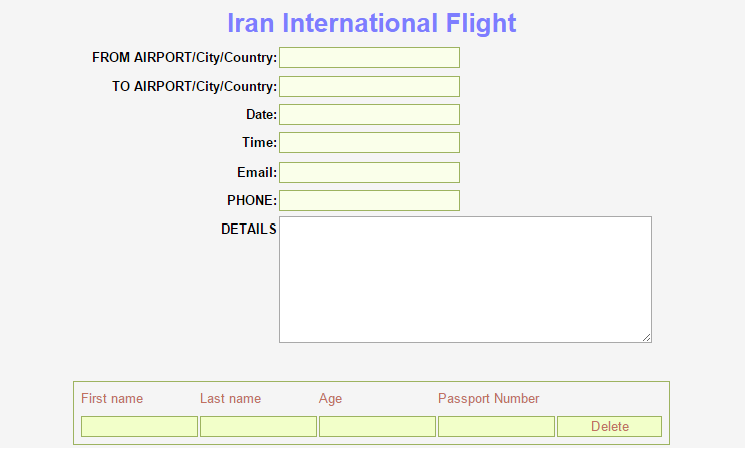Click the FROM AIRPORT/City/Country input field
745x452 pixels.
369,58
